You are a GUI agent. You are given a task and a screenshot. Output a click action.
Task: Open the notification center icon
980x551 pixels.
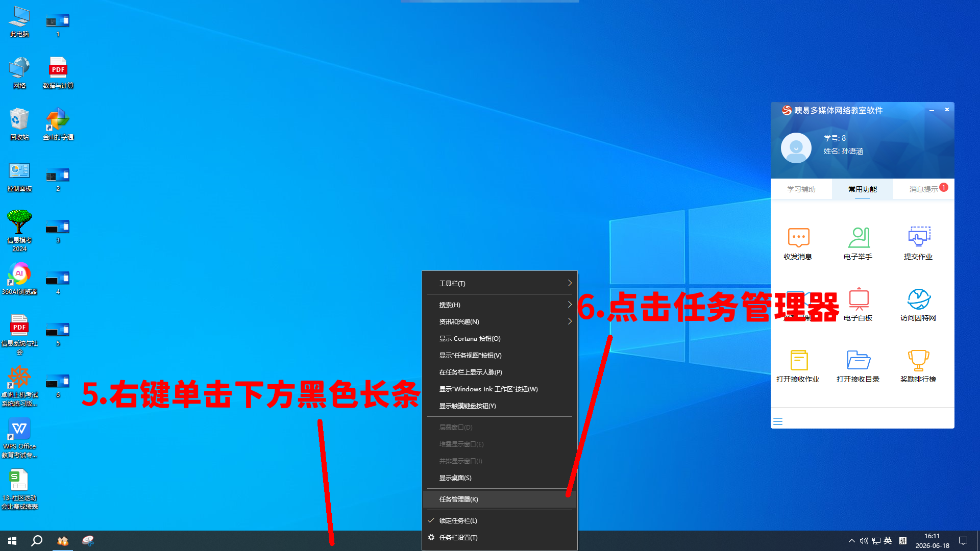(963, 541)
